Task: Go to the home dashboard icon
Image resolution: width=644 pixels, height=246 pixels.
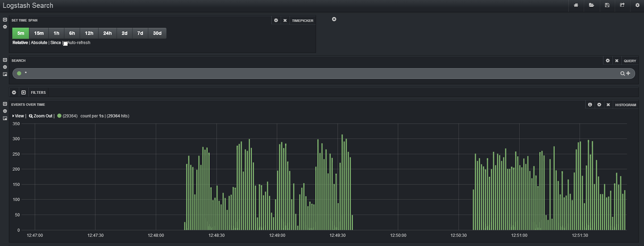Action: point(576,5)
